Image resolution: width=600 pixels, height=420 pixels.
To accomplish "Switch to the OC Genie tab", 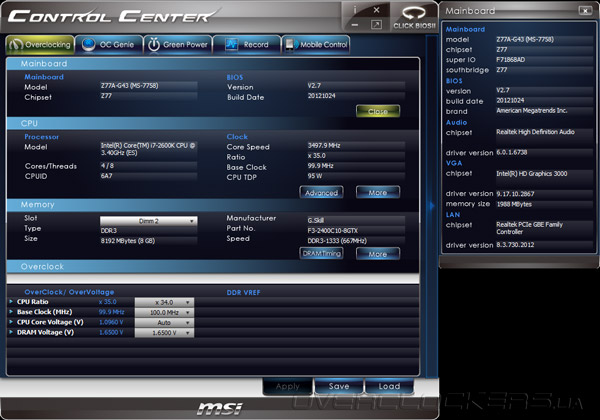I will pos(109,45).
